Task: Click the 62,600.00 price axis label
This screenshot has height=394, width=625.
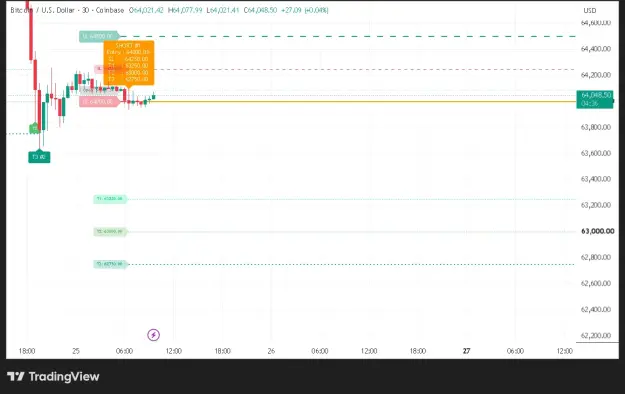Action: point(596,284)
